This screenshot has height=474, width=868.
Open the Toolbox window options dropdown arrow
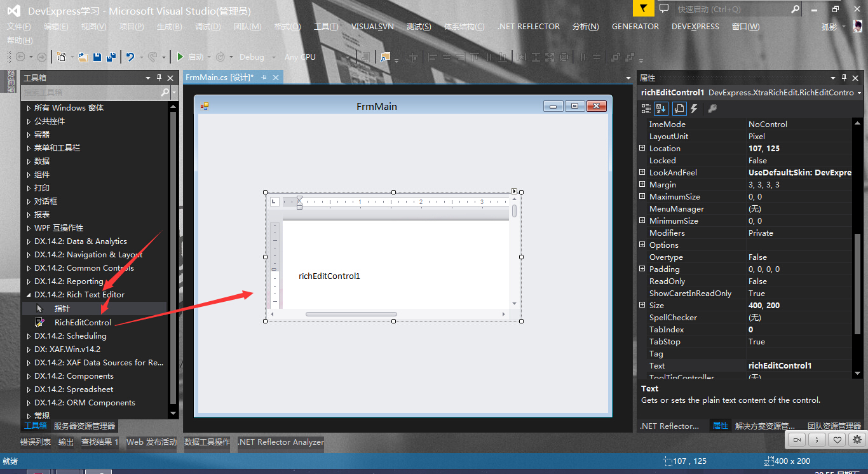coord(148,78)
